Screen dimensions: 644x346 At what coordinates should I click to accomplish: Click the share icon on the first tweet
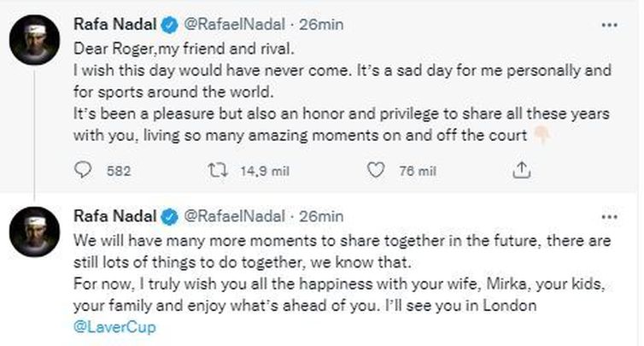[519, 171]
